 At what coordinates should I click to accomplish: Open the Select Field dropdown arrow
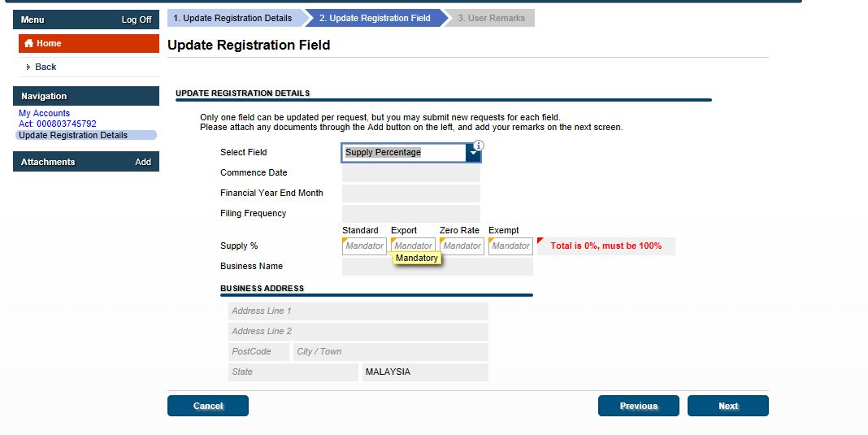click(x=474, y=153)
